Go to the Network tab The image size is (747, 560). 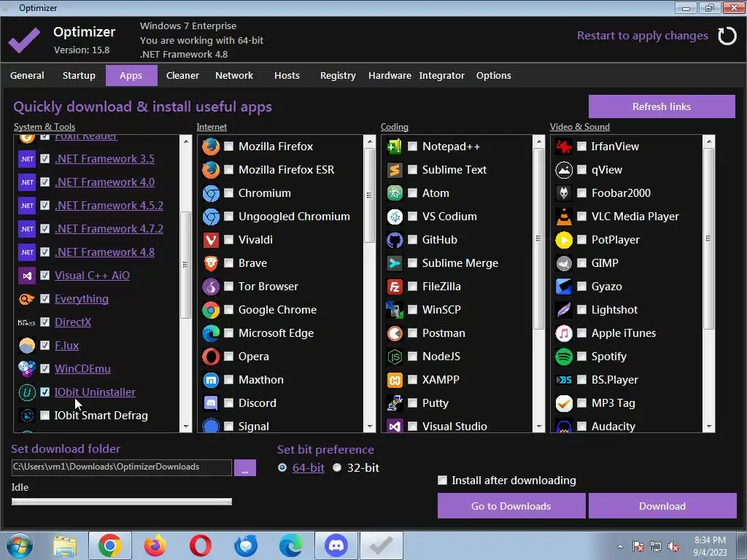(x=234, y=76)
